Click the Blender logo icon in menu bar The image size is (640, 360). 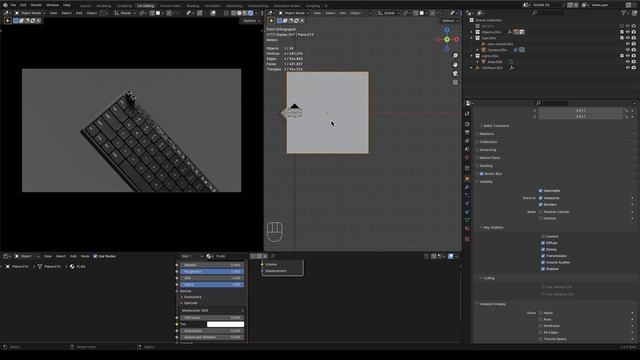[4, 5]
